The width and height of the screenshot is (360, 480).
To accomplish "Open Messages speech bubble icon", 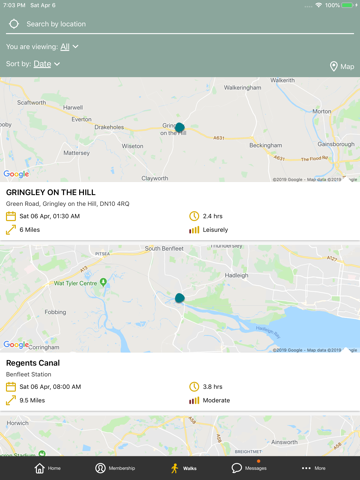I will [236, 468].
